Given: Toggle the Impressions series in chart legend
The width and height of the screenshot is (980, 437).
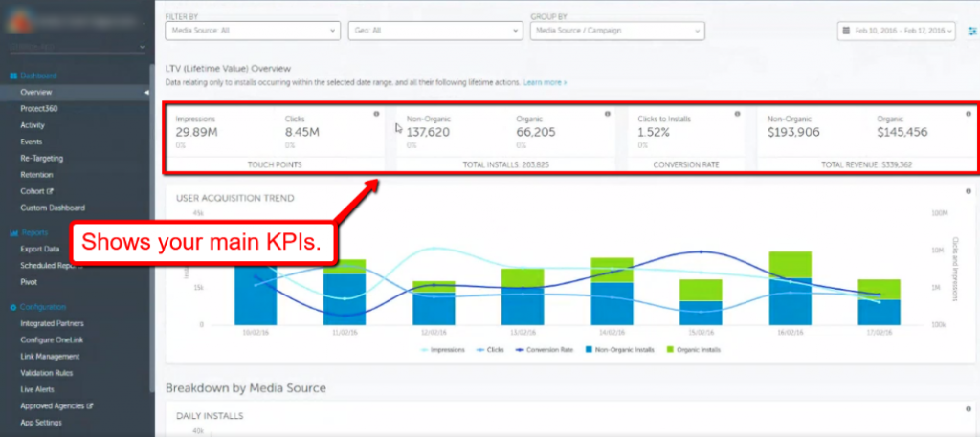Looking at the screenshot, I should 444,350.
